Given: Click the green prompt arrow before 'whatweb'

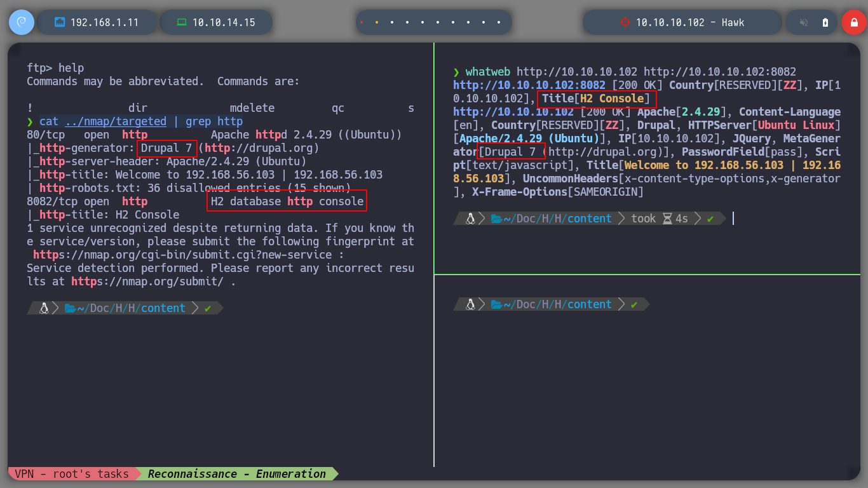Looking at the screenshot, I should (456, 72).
